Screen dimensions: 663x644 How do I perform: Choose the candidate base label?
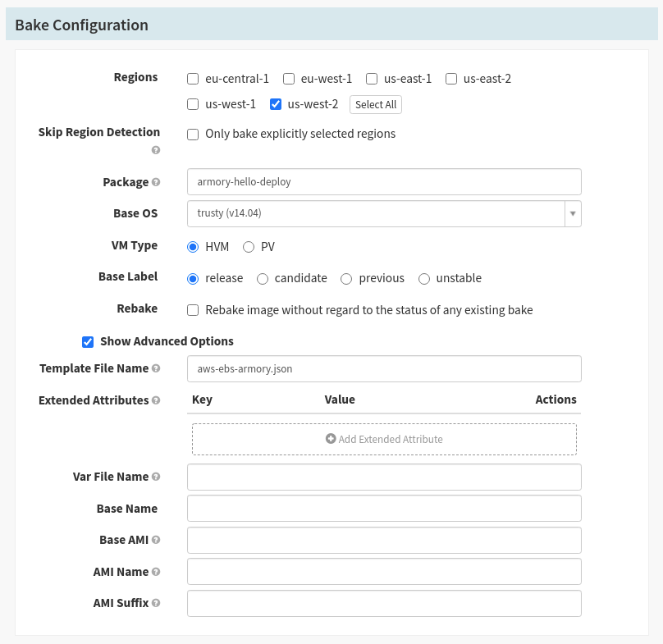point(263,279)
